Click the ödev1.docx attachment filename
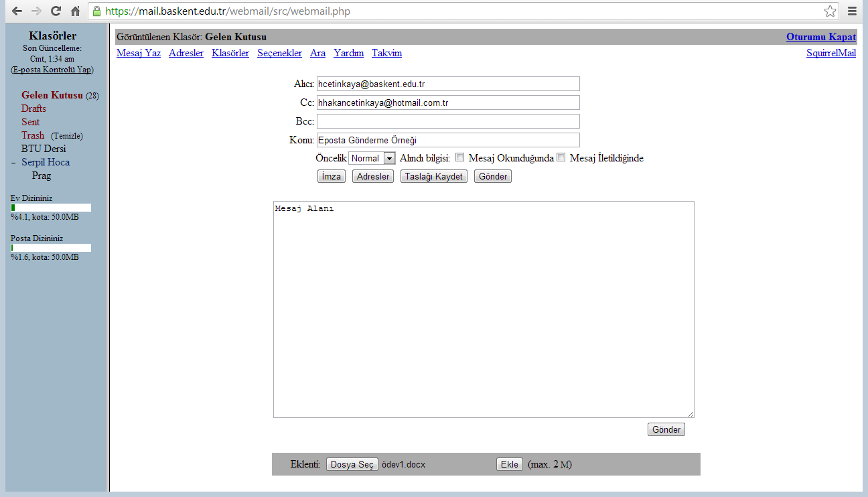This screenshot has height=497, width=868. click(403, 464)
